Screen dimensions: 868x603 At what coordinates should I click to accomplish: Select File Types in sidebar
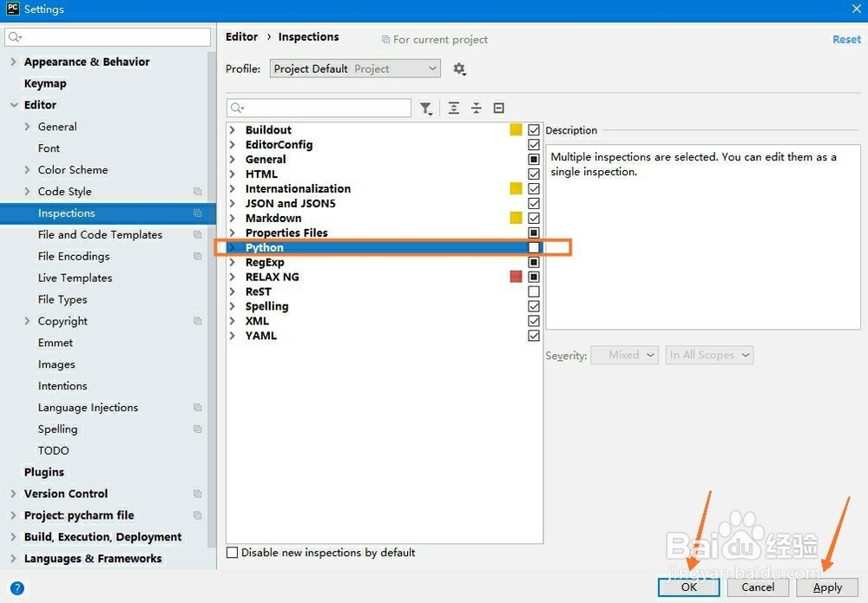pos(62,299)
